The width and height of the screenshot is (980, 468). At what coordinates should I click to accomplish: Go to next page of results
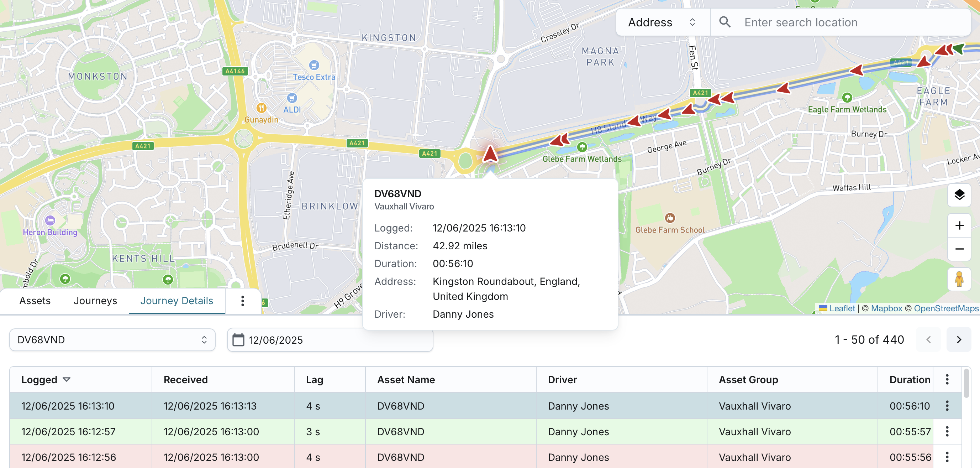[958, 339]
